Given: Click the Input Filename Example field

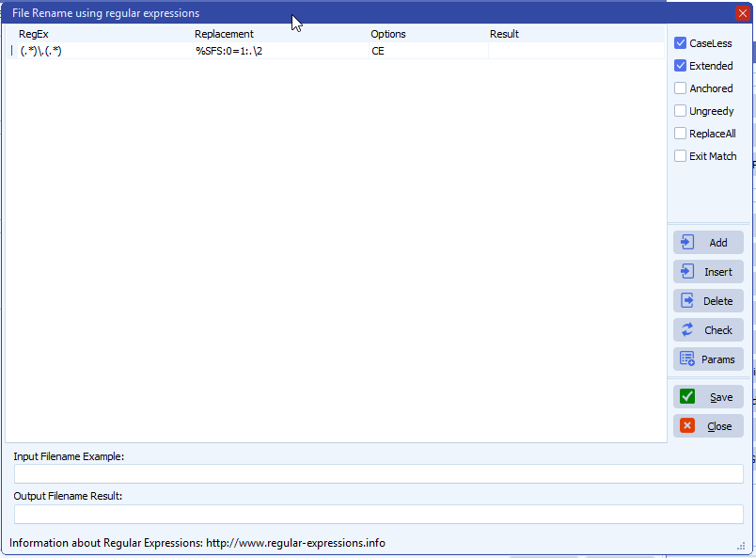Looking at the screenshot, I should click(379, 473).
